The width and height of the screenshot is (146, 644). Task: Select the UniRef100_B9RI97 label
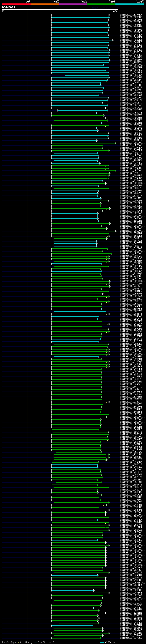[x=131, y=60]
